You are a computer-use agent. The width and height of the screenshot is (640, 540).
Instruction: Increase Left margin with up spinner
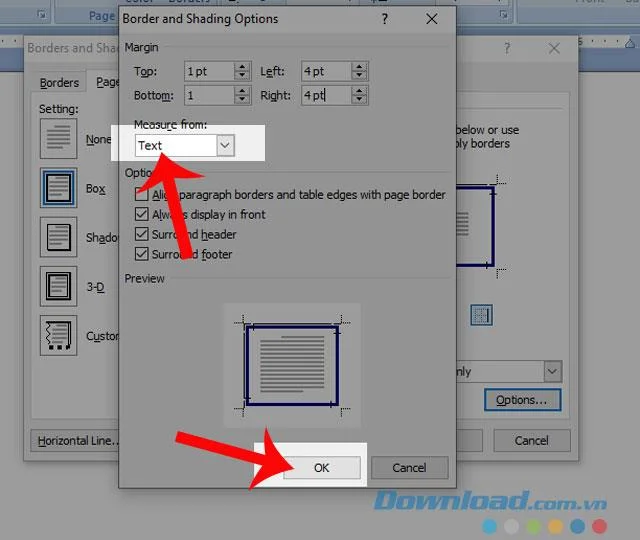point(359,67)
